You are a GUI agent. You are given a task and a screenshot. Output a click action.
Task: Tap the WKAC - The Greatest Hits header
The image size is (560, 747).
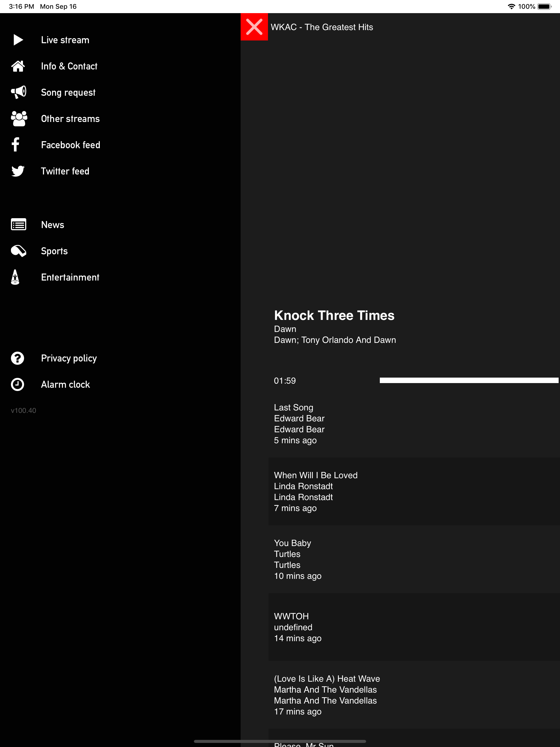tap(322, 27)
